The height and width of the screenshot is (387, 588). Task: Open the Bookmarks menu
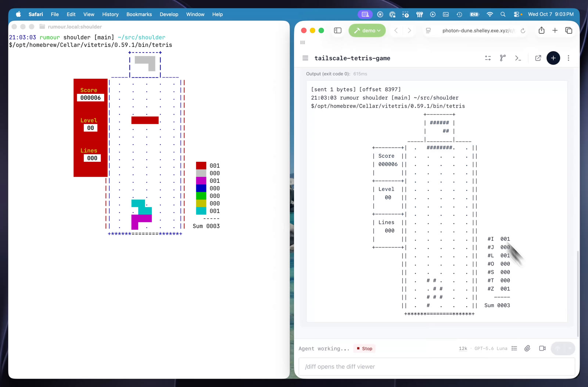[139, 14]
